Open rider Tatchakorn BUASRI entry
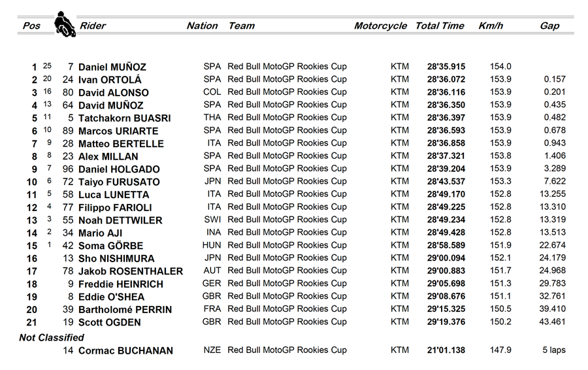This screenshot has height=370, width=588. pyautogui.click(x=124, y=118)
